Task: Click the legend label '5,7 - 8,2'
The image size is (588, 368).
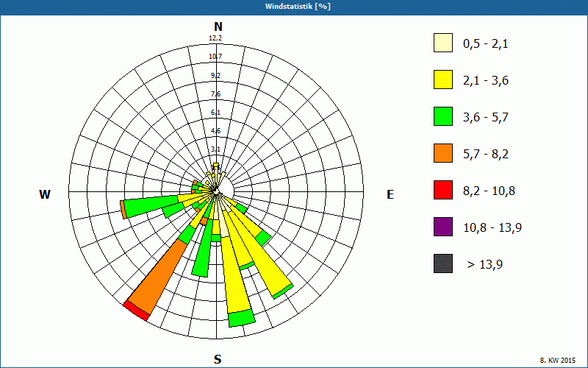Action: [x=486, y=155]
